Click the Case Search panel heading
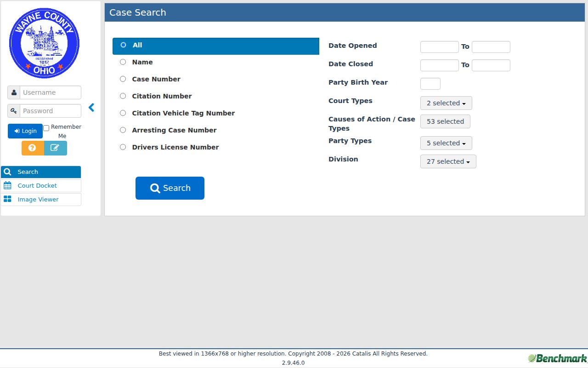 coord(138,12)
